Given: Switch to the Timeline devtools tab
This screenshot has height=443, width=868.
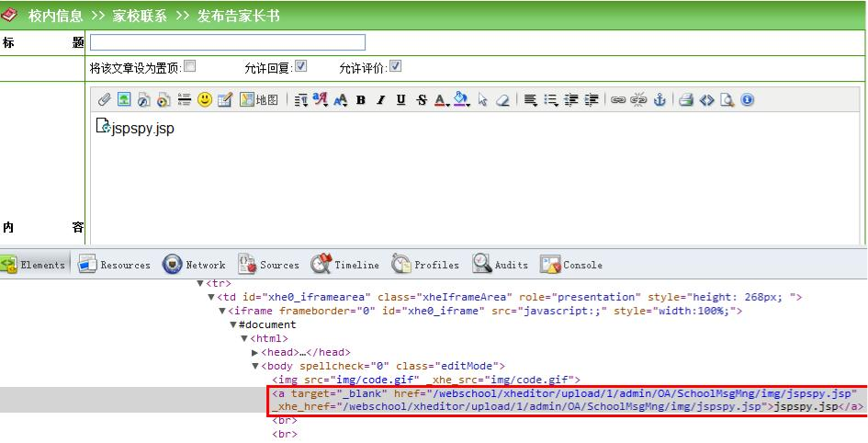Looking at the screenshot, I should [x=344, y=265].
